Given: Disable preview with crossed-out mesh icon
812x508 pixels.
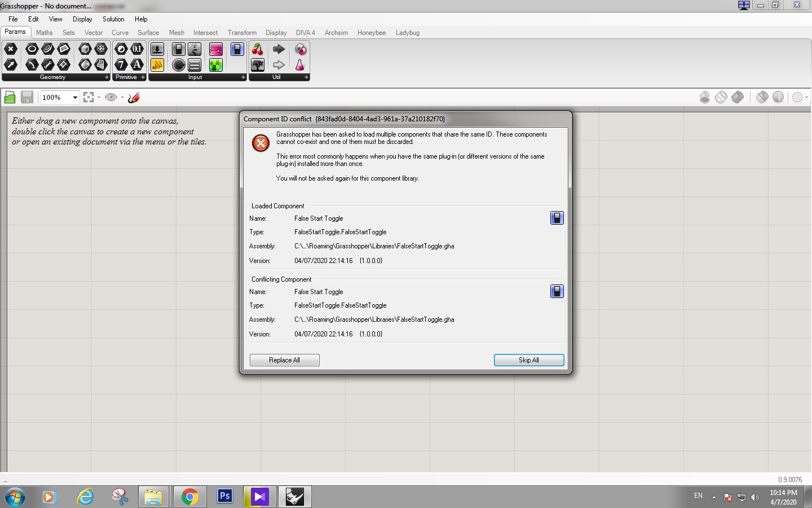Looking at the screenshot, I should click(x=762, y=97).
